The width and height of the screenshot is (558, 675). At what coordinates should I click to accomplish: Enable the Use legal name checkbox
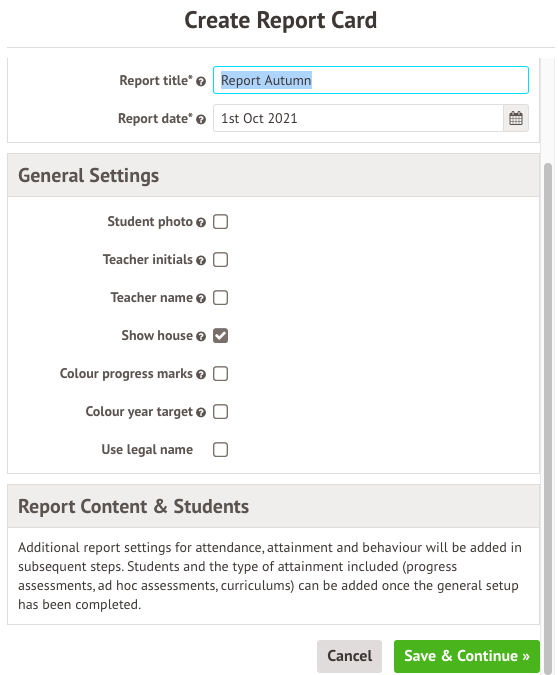pos(220,449)
